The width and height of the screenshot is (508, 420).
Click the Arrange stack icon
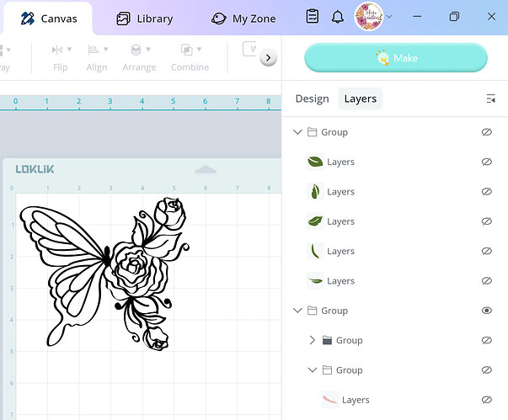[136, 50]
